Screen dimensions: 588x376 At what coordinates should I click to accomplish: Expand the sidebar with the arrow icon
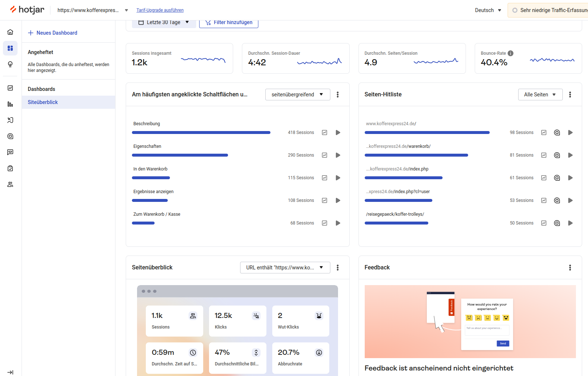click(10, 372)
